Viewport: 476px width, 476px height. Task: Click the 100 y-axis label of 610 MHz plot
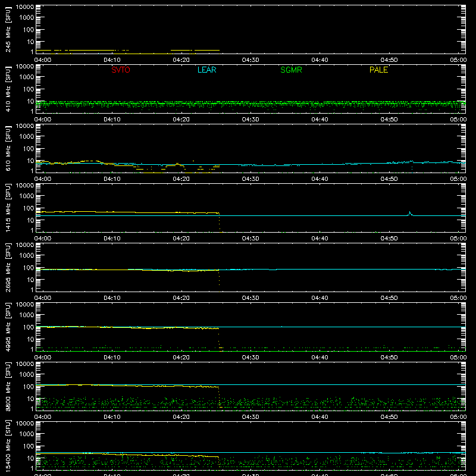(29, 149)
